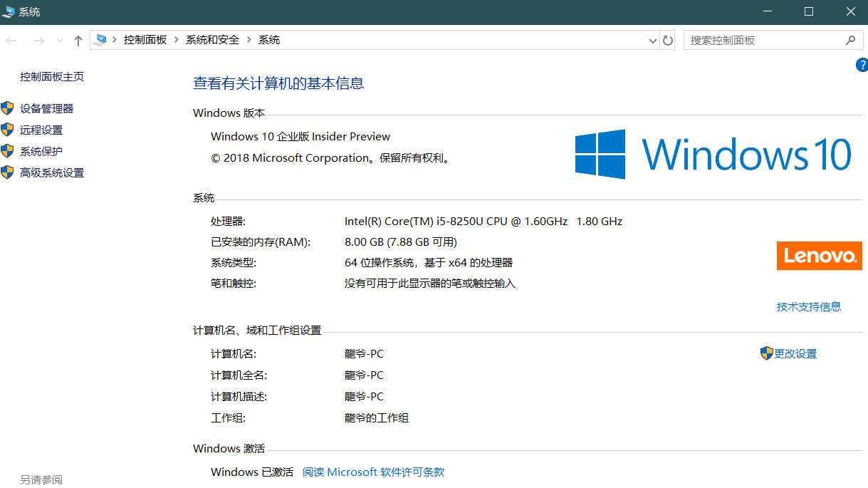Image resolution: width=868 pixels, height=488 pixels.
Task: Click 龍爷-PC beside 计算机全名
Action: [364, 375]
